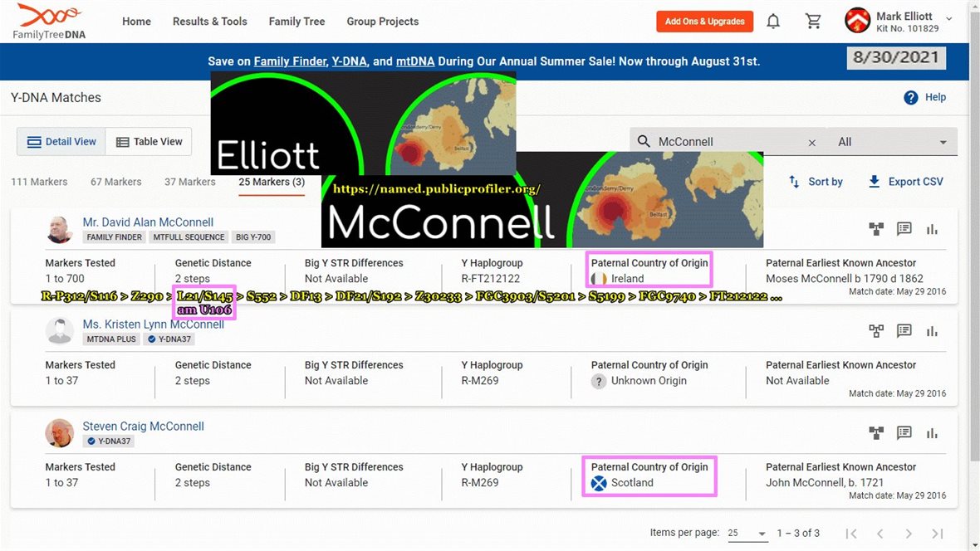Open family tree icon for David Alan McConnell
980x551 pixels.
[x=876, y=229]
